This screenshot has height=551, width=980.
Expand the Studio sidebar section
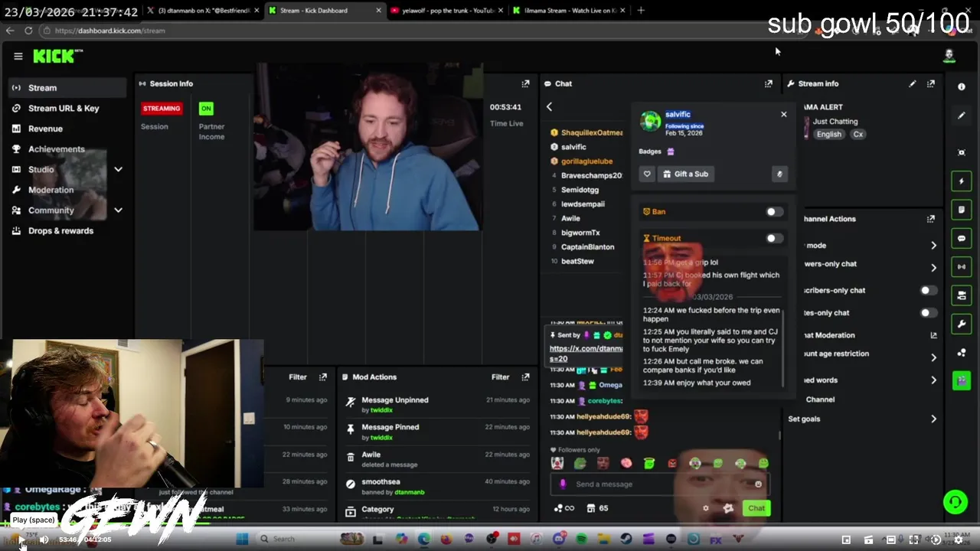(118, 169)
